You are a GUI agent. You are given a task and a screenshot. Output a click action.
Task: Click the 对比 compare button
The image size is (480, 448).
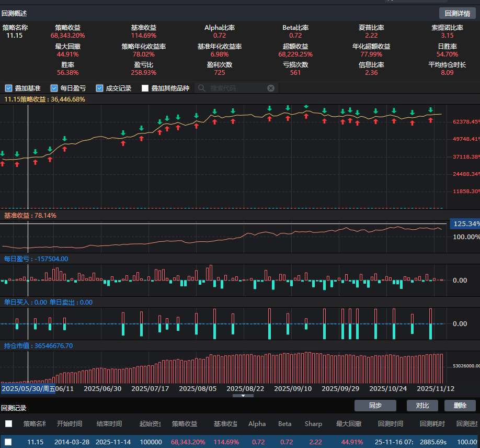[422, 406]
